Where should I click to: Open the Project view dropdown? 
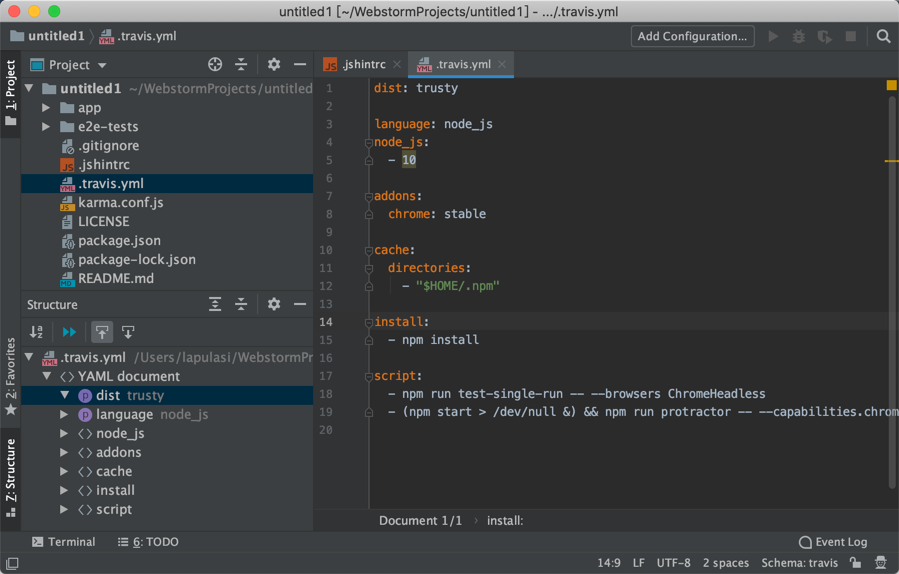(102, 65)
